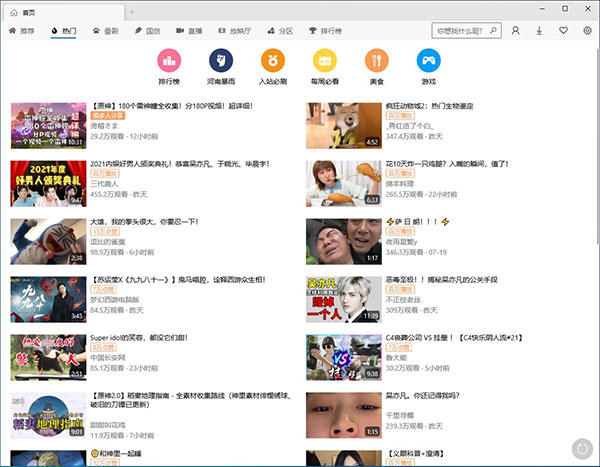Open the 排行榜 pink circle icon
This screenshot has width=600, height=467.
[x=169, y=60]
